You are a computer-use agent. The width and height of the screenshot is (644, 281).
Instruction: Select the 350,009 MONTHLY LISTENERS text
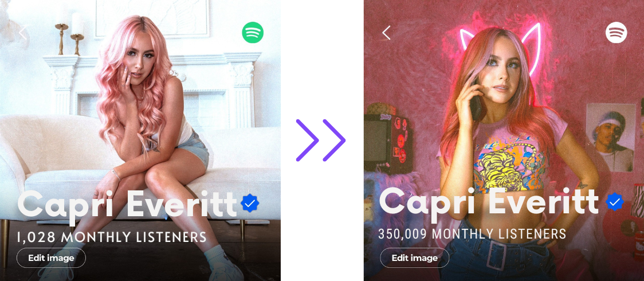[x=472, y=234]
